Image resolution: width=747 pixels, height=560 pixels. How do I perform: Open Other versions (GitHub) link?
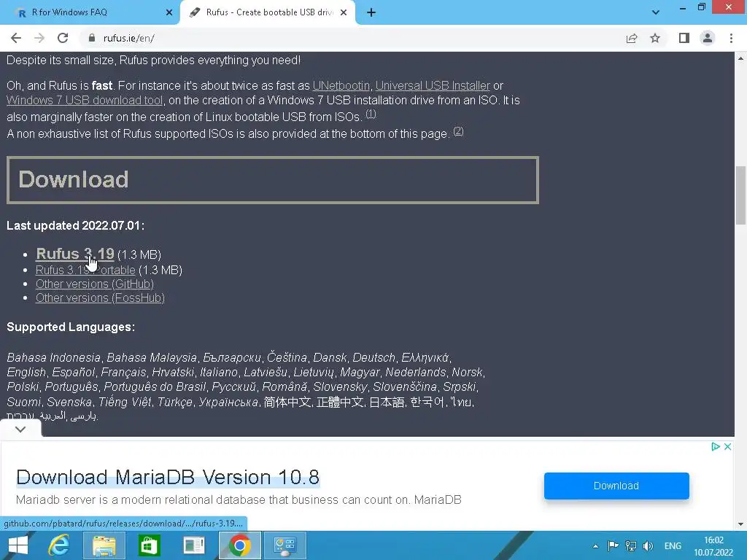tap(95, 284)
